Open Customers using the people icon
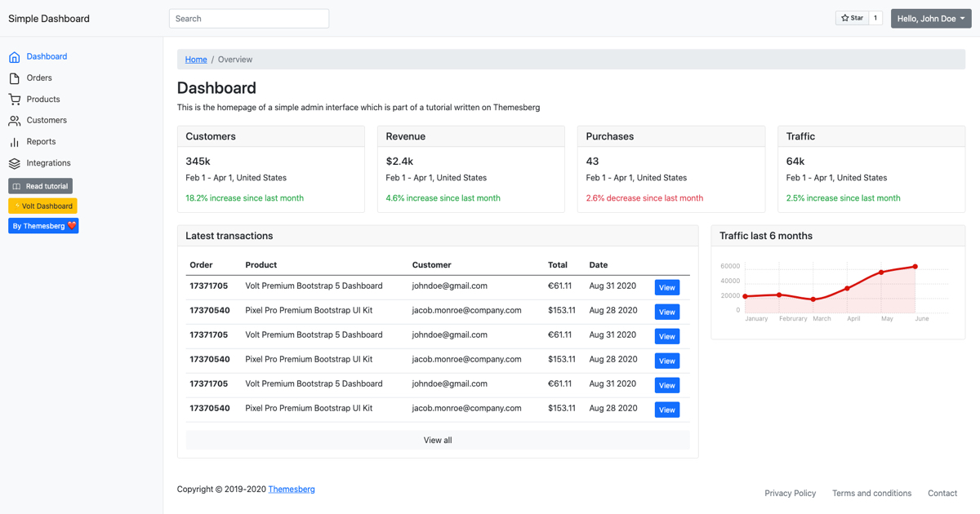Screen dimensions: 980x514 (13, 120)
